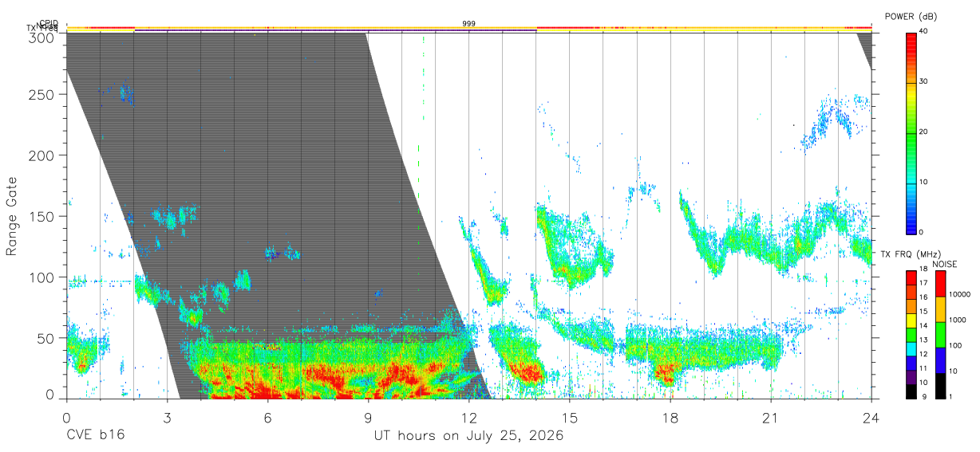The height and width of the screenshot is (452, 980).
Task: Click the blue segment of the NOISE scale
Action: tap(940, 360)
